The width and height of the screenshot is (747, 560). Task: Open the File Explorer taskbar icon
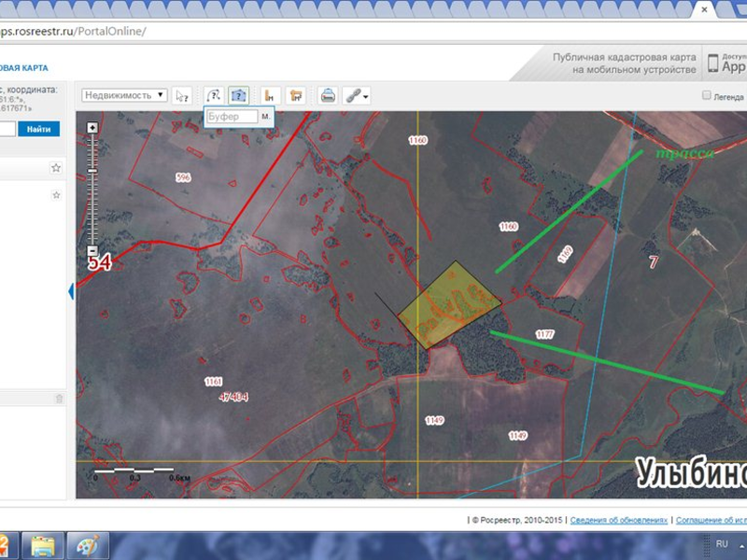click(x=42, y=546)
